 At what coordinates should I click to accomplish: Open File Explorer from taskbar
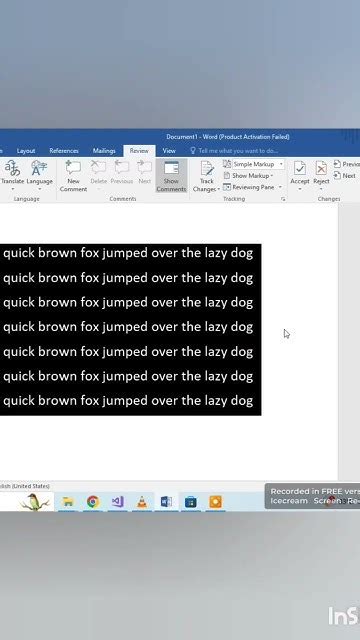(68, 502)
